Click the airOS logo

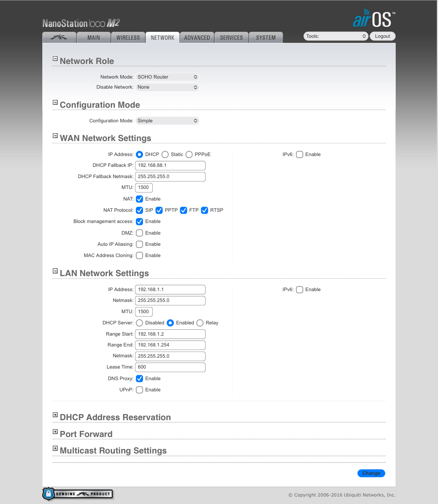coord(374,19)
